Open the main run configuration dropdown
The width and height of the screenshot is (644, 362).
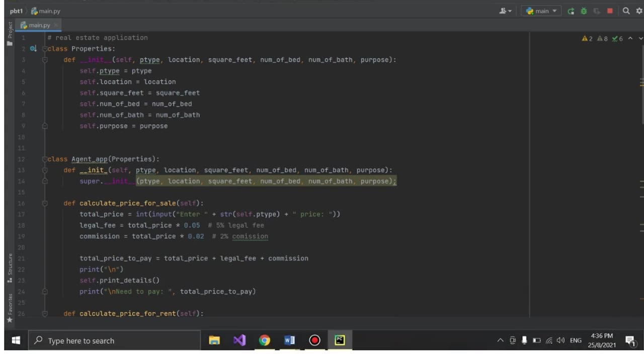pyautogui.click(x=541, y=11)
